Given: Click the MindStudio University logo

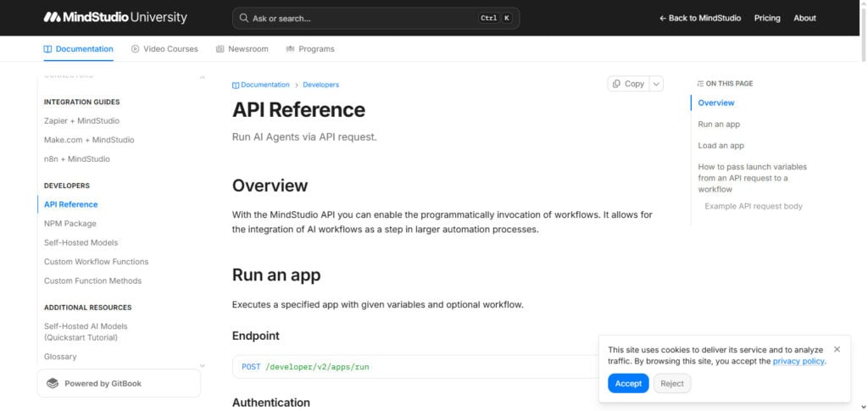Looking at the screenshot, I should (115, 18).
